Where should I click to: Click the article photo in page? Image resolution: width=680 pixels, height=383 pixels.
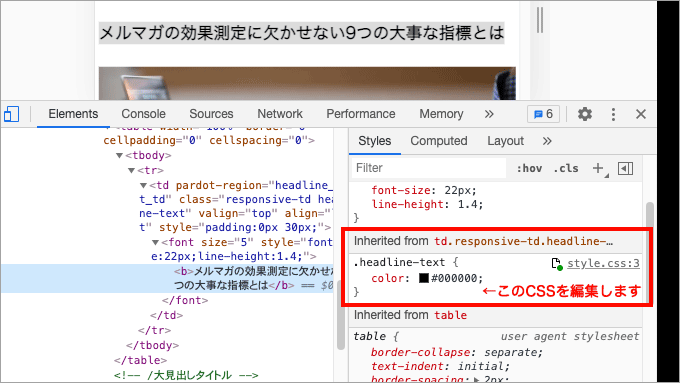pos(307,84)
